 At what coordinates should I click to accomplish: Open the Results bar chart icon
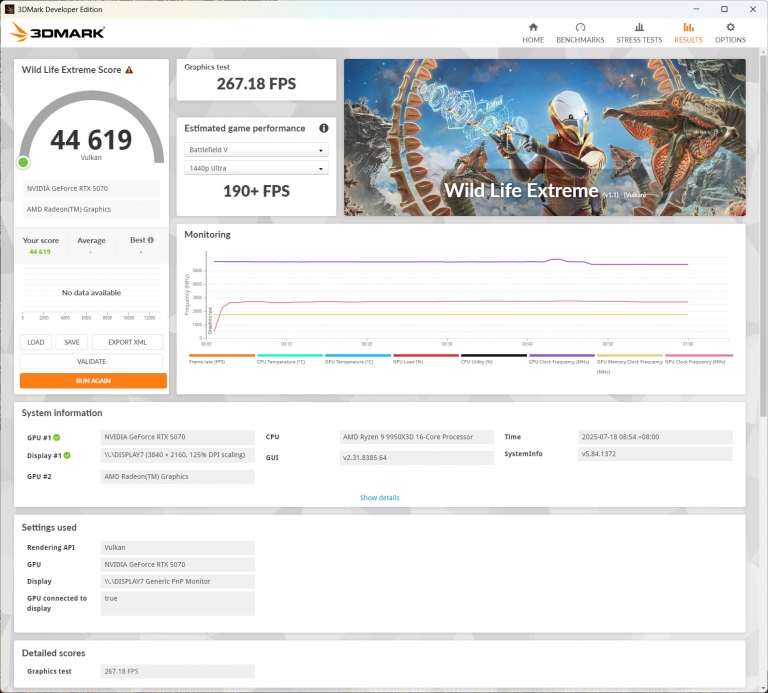click(x=688, y=27)
